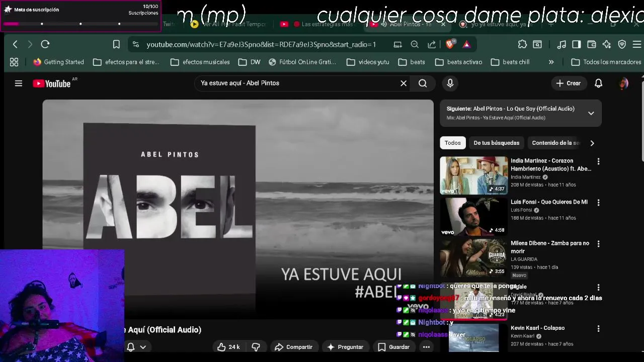Expand the 'Siguiente' mix playlist panel
This screenshot has width=644, height=362.
[x=591, y=113]
